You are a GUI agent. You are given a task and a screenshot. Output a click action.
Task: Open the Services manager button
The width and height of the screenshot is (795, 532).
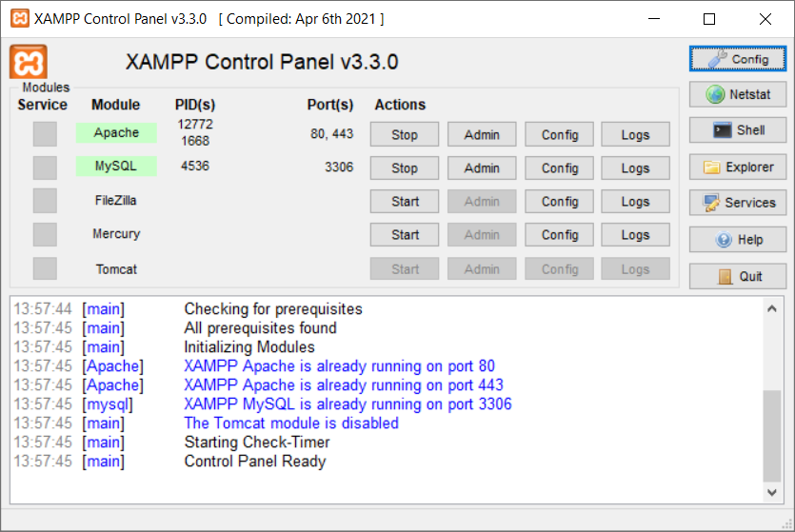click(x=738, y=203)
